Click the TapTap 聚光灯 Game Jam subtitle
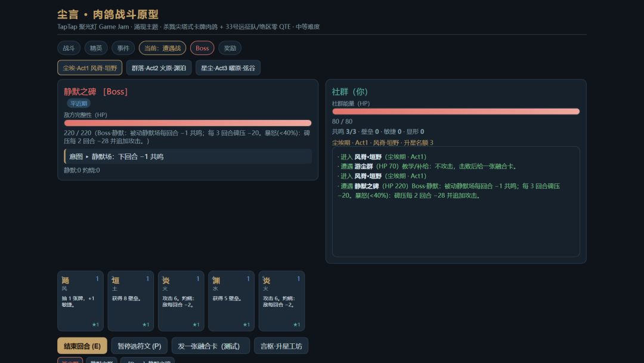 coord(188,27)
